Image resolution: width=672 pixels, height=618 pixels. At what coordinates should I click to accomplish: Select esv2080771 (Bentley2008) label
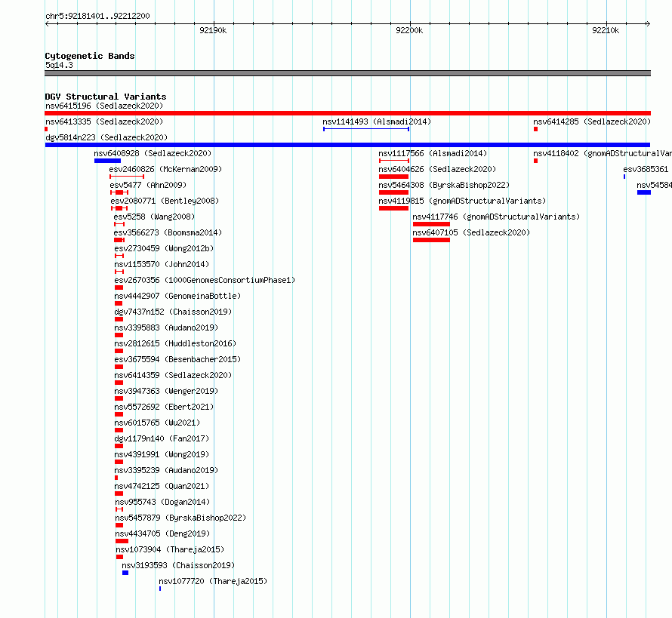point(165,201)
